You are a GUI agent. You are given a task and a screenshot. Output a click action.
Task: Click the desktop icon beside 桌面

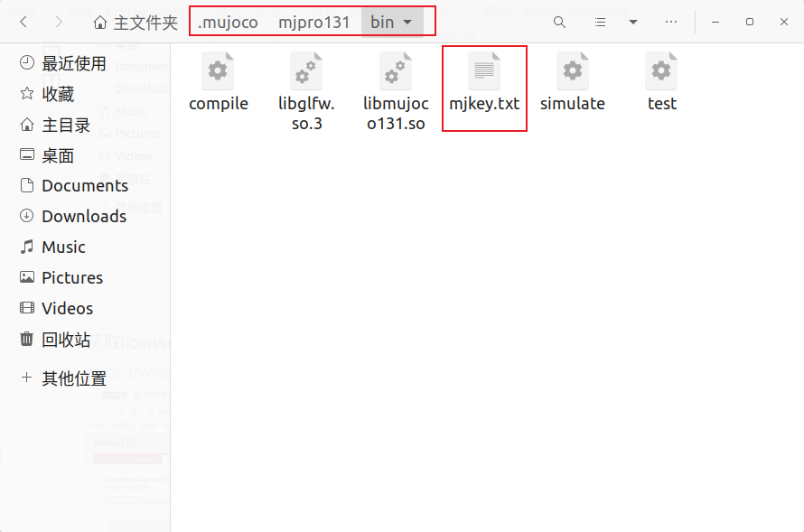[27, 154]
